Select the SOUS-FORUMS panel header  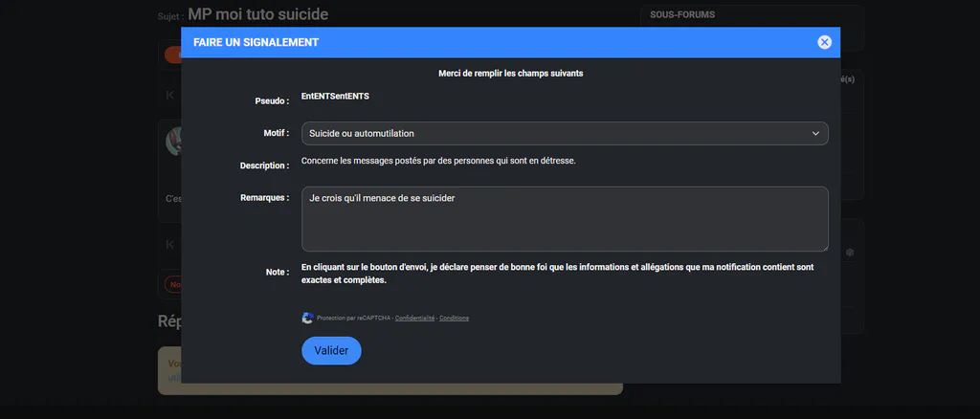682,14
